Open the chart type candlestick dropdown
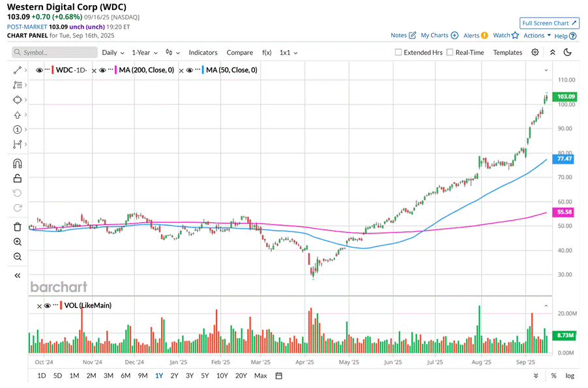588x388 pixels. click(173, 53)
